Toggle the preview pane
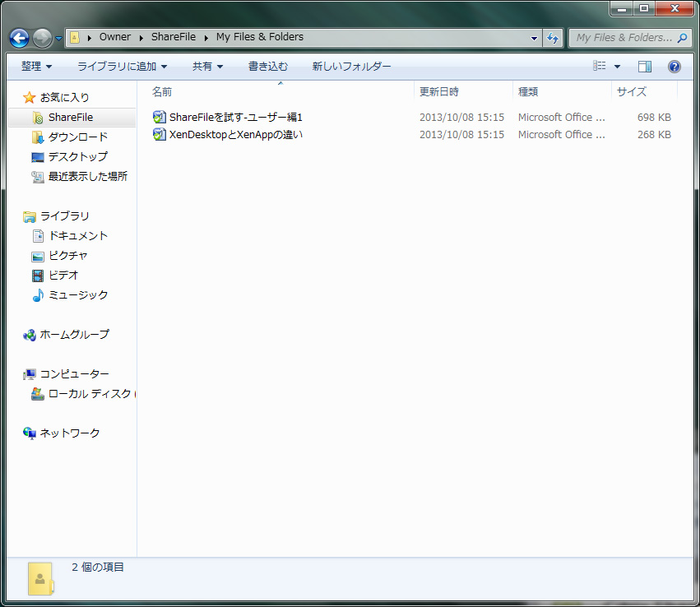This screenshot has height=607, width=700. click(x=645, y=67)
